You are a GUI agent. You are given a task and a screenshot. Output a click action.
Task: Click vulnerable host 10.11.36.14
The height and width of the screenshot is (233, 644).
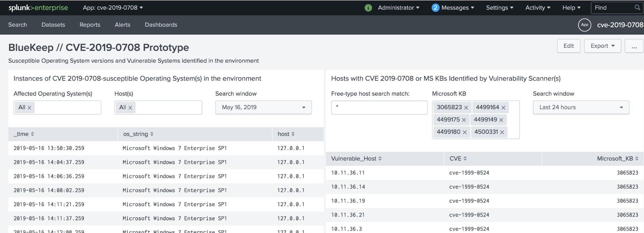pos(348,187)
